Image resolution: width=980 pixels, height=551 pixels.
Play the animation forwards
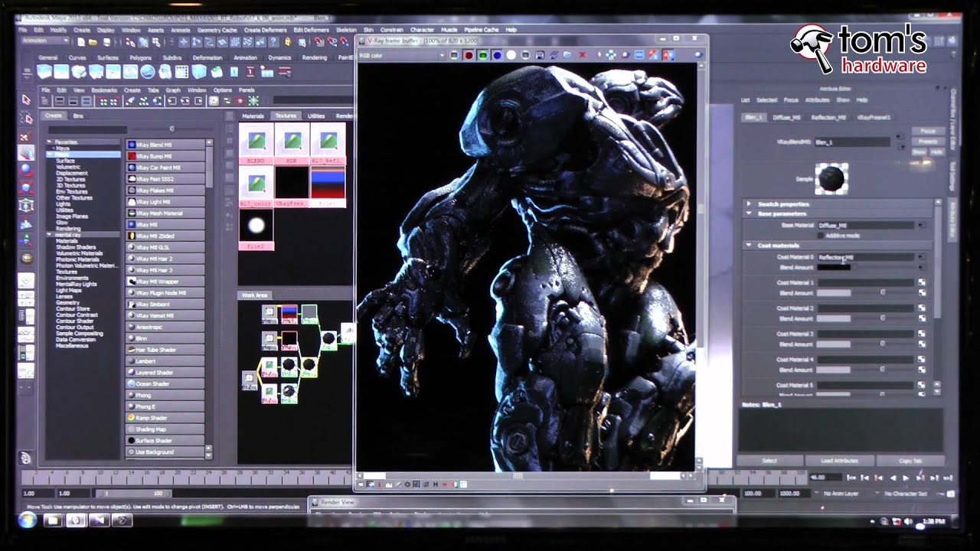[906, 478]
